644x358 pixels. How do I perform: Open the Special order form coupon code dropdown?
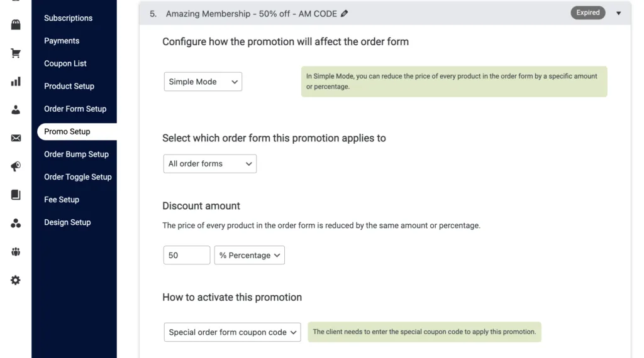[232, 332]
